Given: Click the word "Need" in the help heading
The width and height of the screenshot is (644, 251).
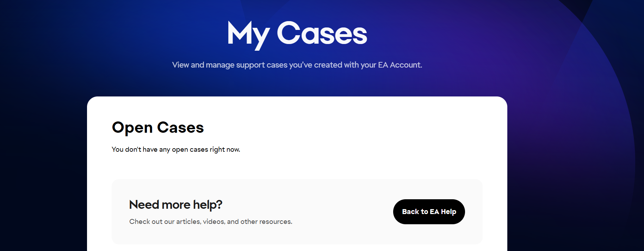Looking at the screenshot, I should coord(144,205).
